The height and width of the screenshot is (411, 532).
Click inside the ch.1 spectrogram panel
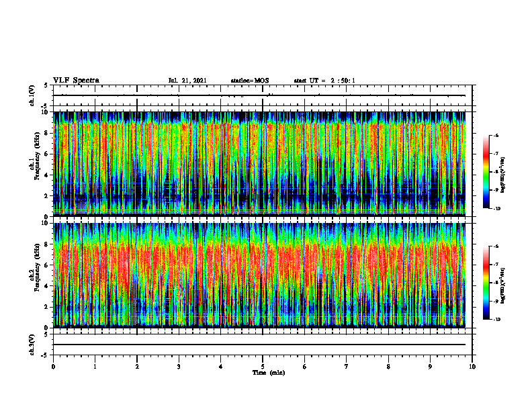(259, 164)
